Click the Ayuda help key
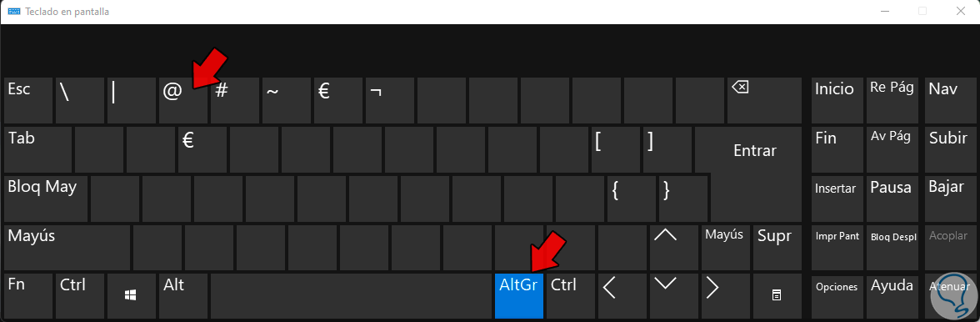The height and width of the screenshot is (322, 980). (x=892, y=296)
